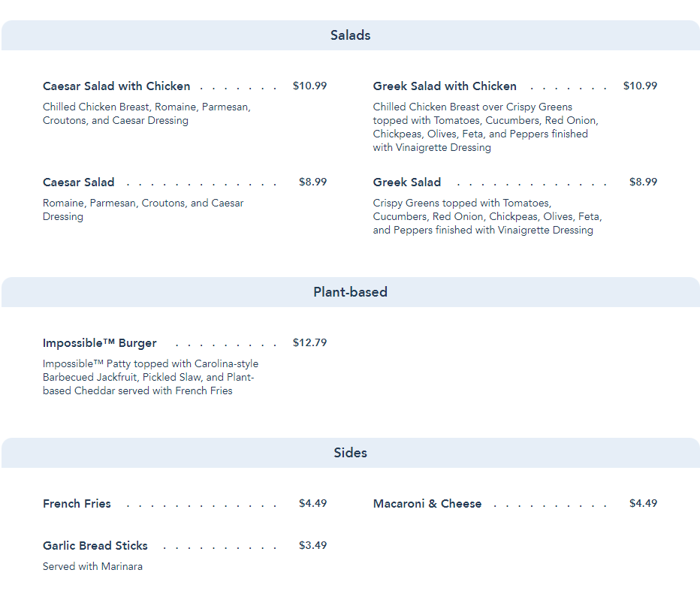
Task: Expand the Sides section header
Action: coord(350,453)
